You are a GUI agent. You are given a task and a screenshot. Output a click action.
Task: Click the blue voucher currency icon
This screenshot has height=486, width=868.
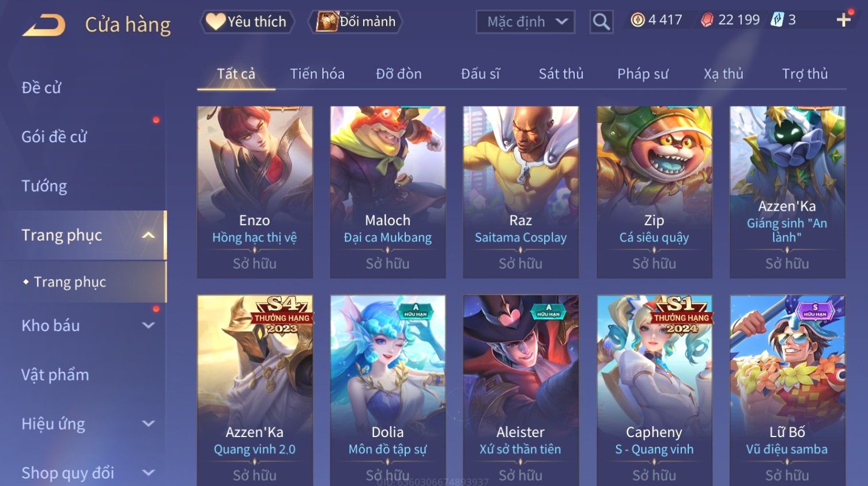(778, 20)
